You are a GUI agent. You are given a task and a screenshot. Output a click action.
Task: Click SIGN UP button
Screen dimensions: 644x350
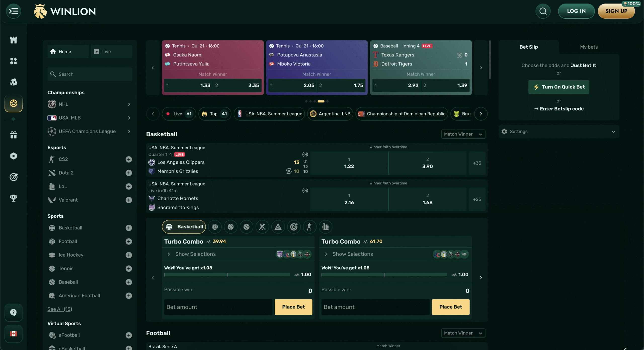pos(616,11)
